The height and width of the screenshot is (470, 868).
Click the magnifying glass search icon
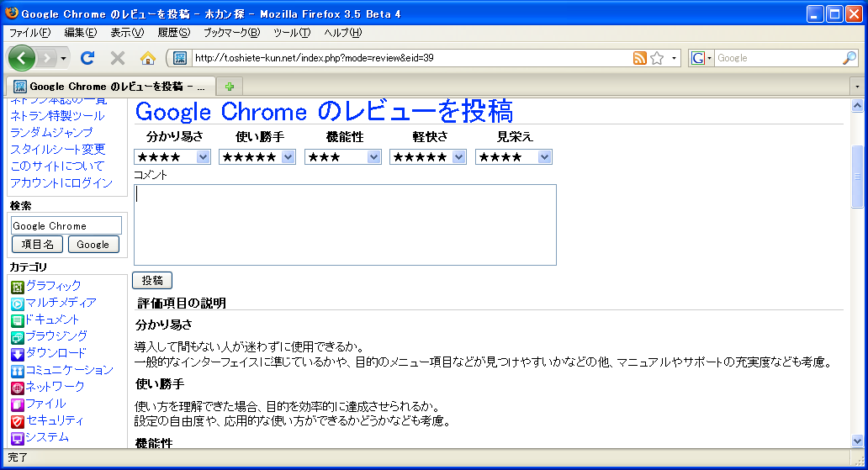click(849, 58)
